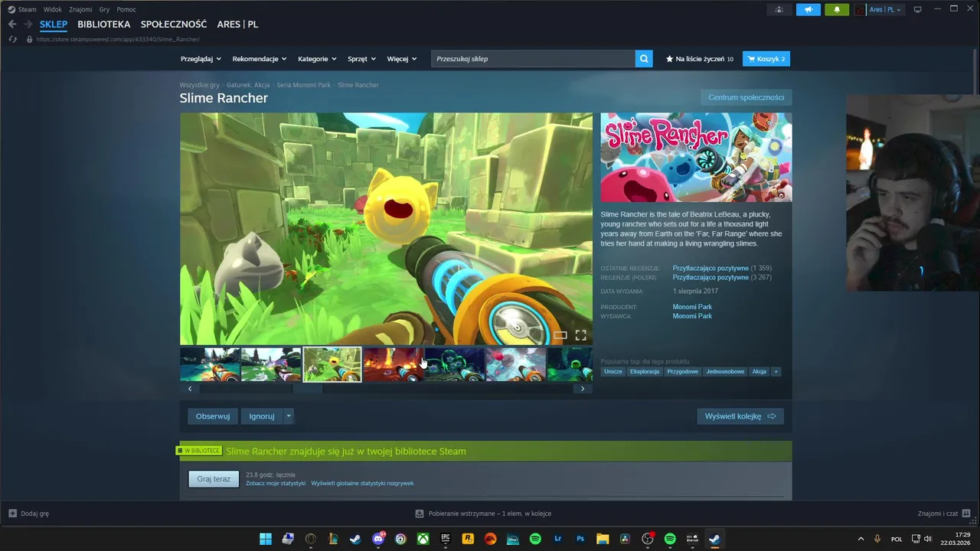980x551 pixels.
Task: Click left arrow under thumbnail strip
Action: [190, 389]
